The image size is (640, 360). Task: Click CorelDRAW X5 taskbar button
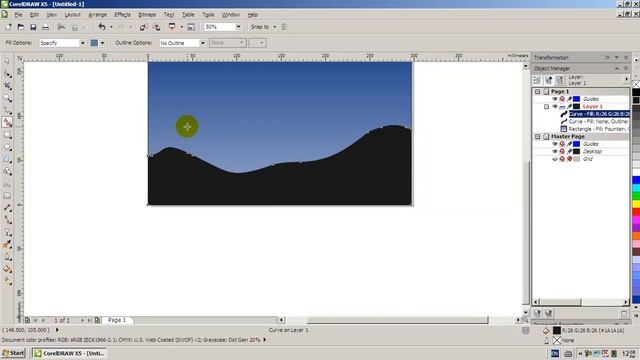tap(69, 353)
